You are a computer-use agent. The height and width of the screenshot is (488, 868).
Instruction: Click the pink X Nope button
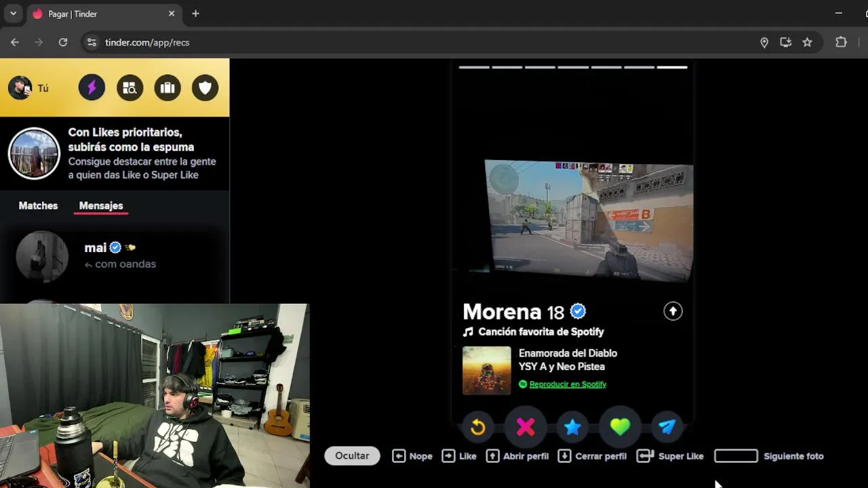point(526,426)
